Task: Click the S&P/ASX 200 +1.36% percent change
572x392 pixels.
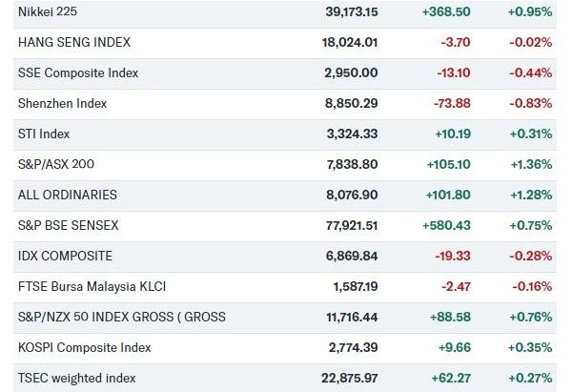Action: click(x=530, y=164)
